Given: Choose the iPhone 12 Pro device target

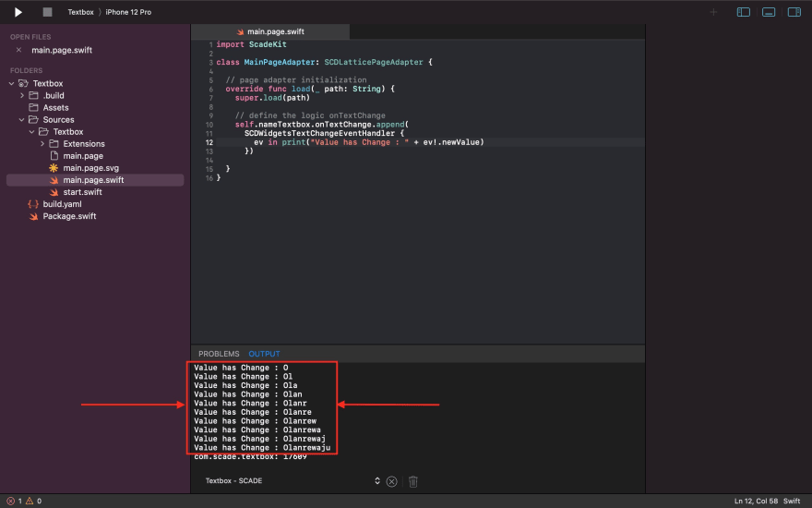Looking at the screenshot, I should 128,12.
